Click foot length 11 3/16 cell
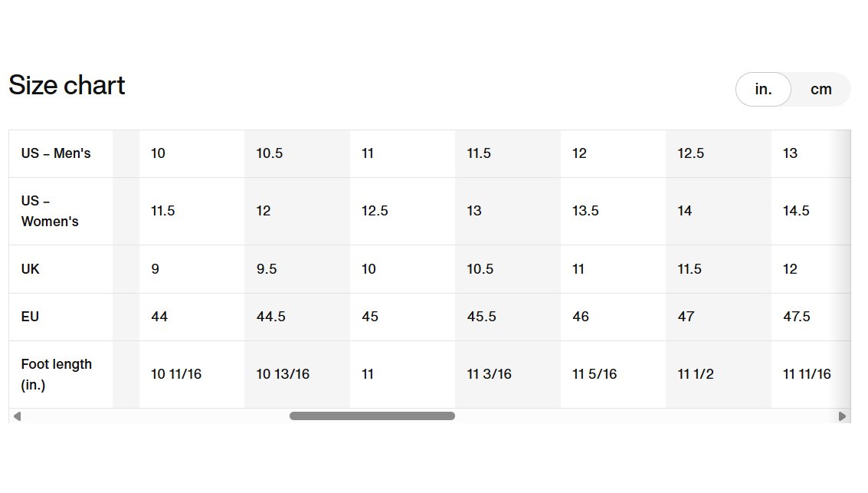Image resolution: width=868 pixels, height=493 pixels. pos(508,374)
